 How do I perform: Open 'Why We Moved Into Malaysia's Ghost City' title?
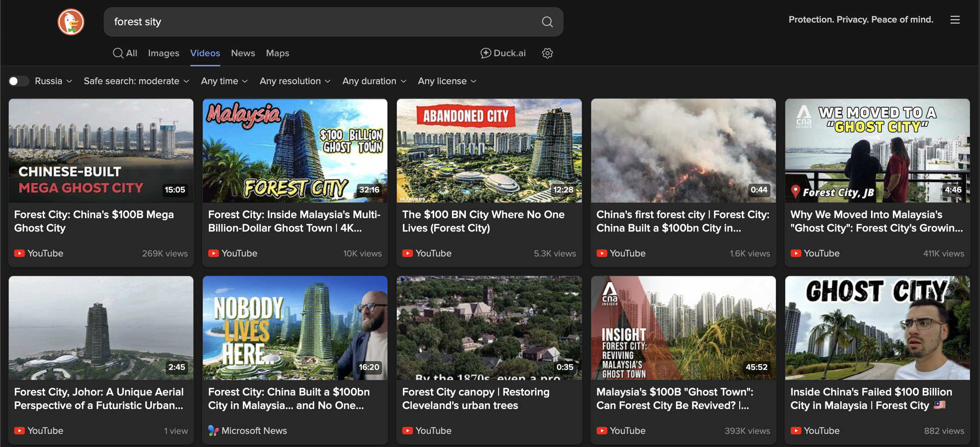click(876, 221)
